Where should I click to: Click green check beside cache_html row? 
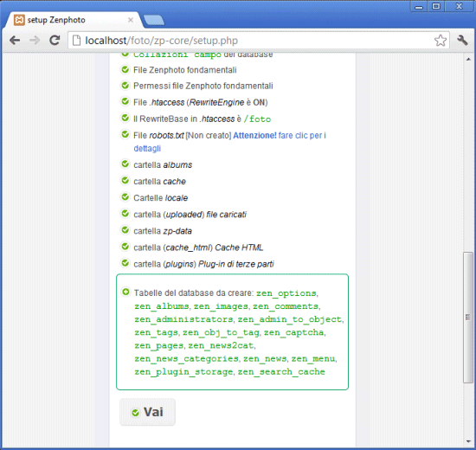pyautogui.click(x=125, y=247)
